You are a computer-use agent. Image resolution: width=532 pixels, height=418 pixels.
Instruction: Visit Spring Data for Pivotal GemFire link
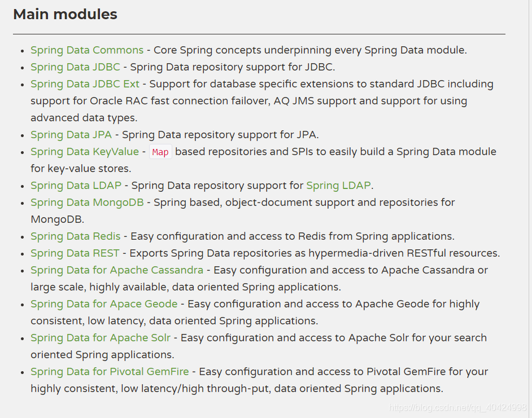(110, 372)
